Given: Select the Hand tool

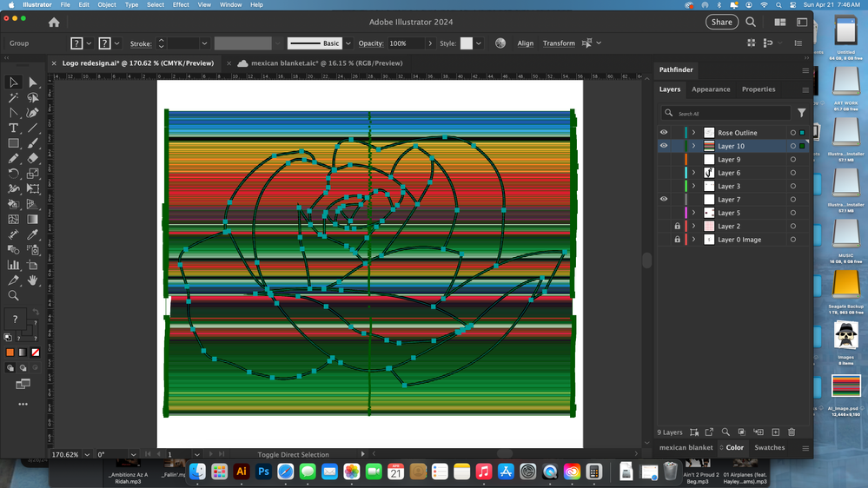Looking at the screenshot, I should pyautogui.click(x=33, y=280).
